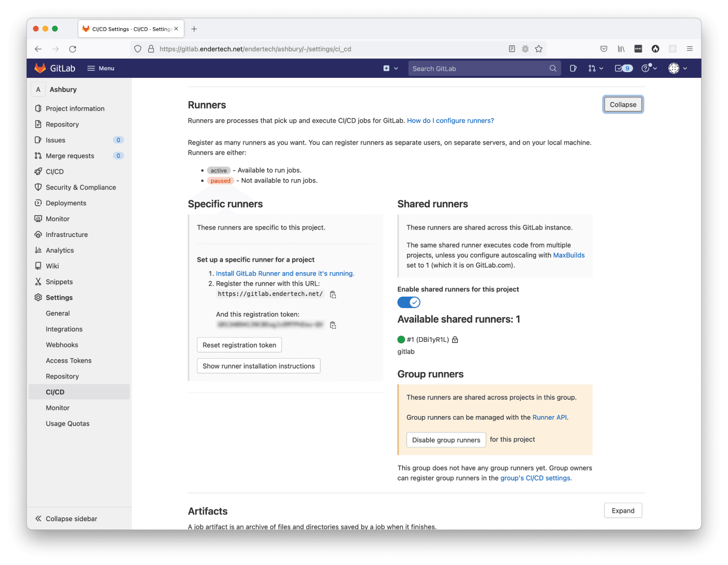Open merge requests dropdown in navbar
The width and height of the screenshot is (728, 565).
tap(595, 68)
